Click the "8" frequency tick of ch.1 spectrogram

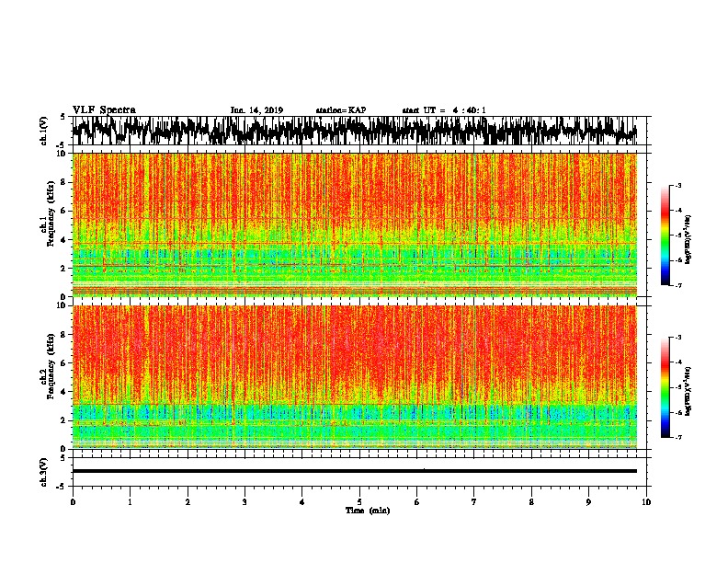pyautogui.click(x=63, y=182)
